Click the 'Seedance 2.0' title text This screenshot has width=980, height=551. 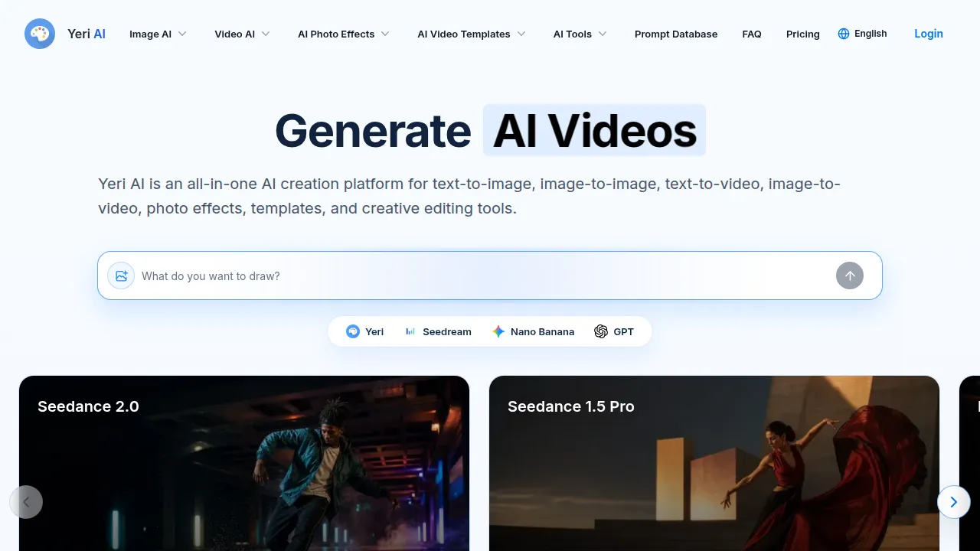tap(88, 406)
